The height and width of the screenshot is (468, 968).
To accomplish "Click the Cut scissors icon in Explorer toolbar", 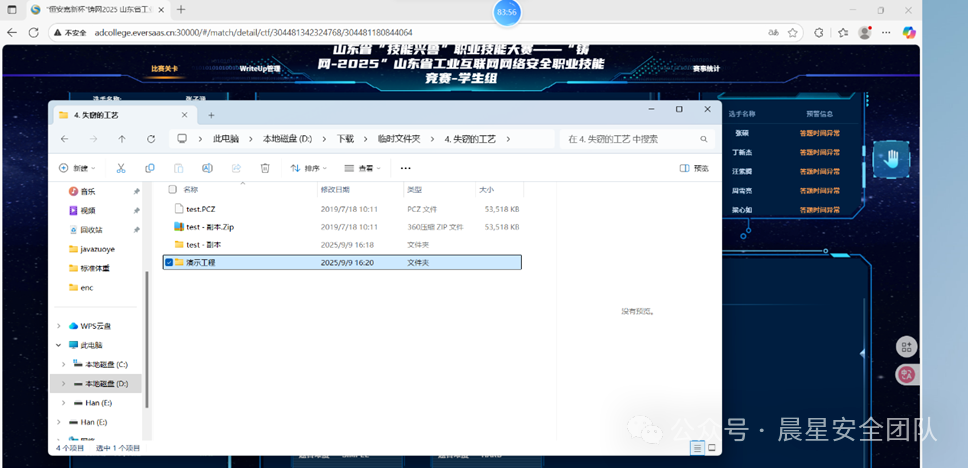I will tap(121, 168).
